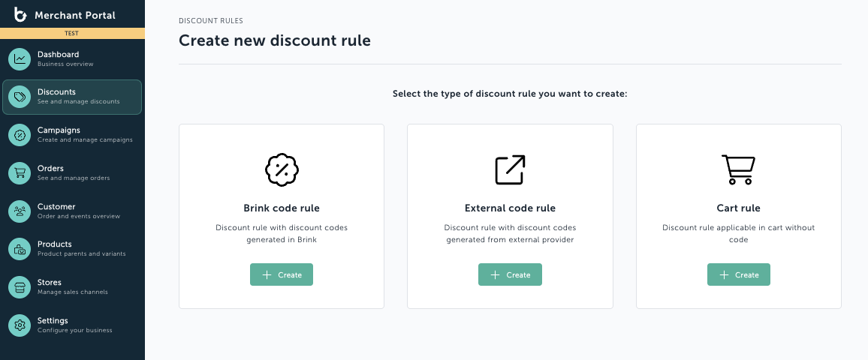Navigate to Customer section label
Image resolution: width=868 pixels, height=360 pixels.
click(x=56, y=206)
